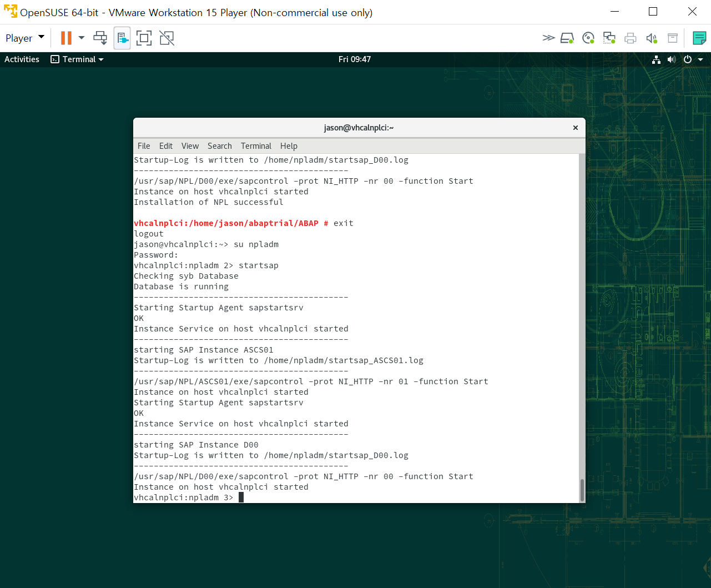Screen dimensions: 711x588
Task: Open the power options arrow beside the pause button
Action: click(x=82, y=38)
